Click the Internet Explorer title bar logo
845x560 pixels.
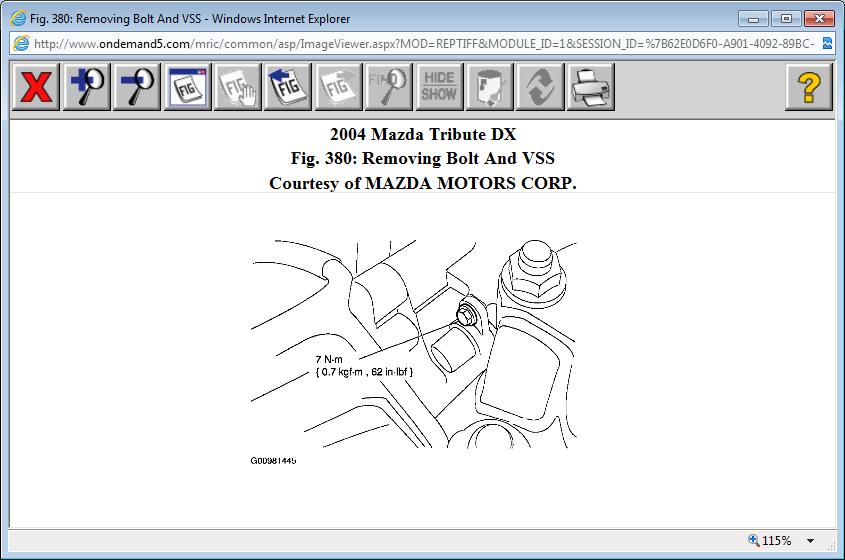click(18, 19)
